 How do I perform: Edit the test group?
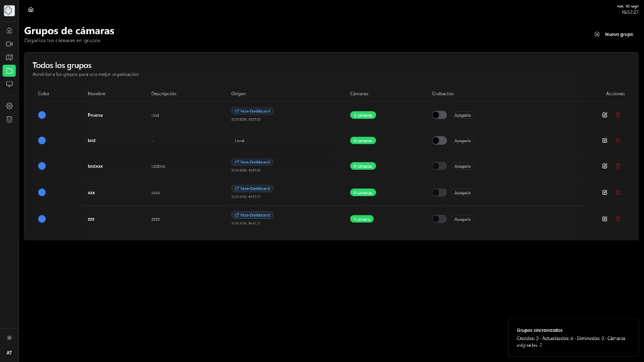click(x=604, y=140)
